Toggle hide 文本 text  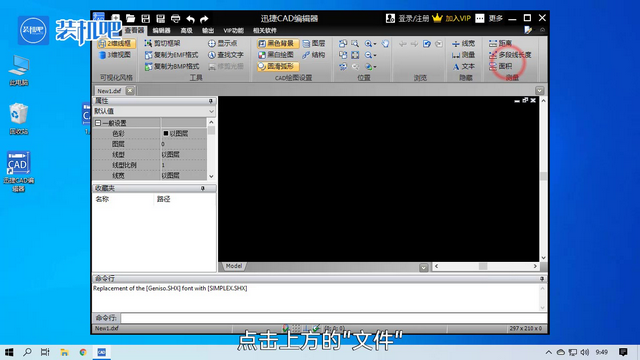(464, 66)
